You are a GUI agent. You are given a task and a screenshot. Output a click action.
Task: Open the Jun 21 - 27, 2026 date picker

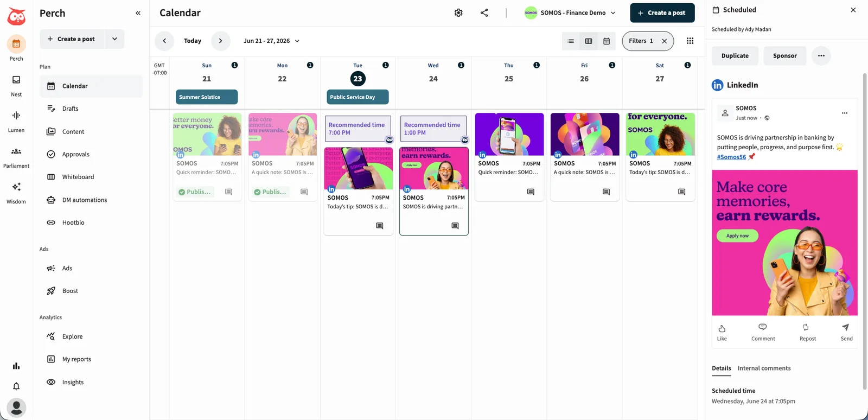point(271,41)
